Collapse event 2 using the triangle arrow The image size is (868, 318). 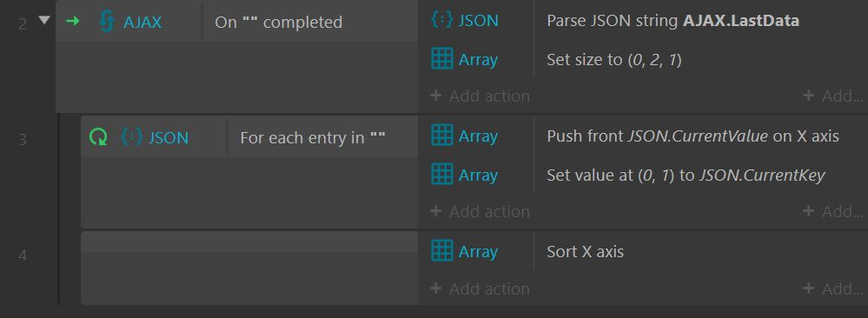click(x=44, y=21)
